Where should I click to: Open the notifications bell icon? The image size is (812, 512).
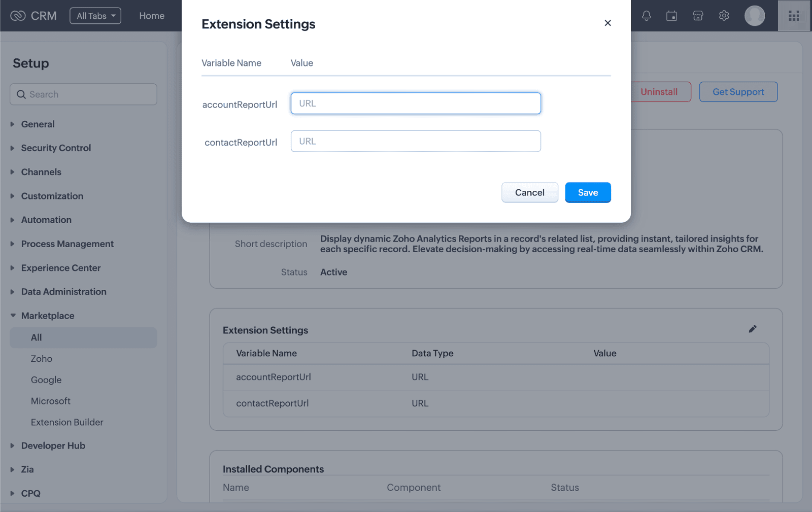point(646,16)
